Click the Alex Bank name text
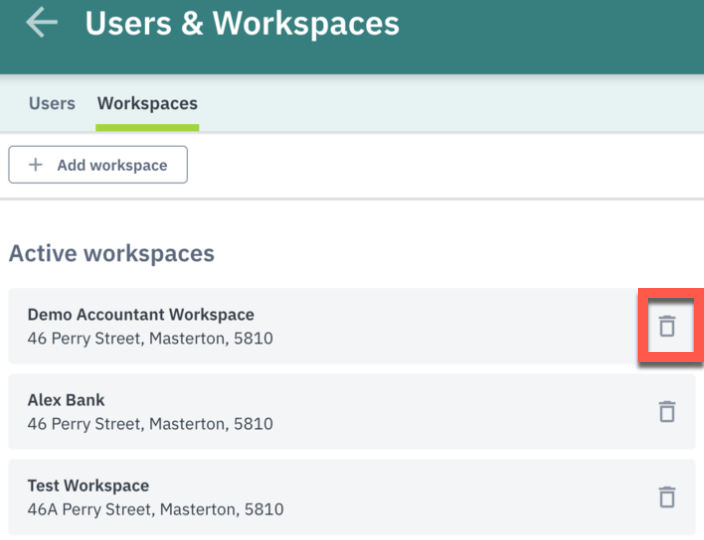Screen dimensions: 704x540 (x=66, y=400)
